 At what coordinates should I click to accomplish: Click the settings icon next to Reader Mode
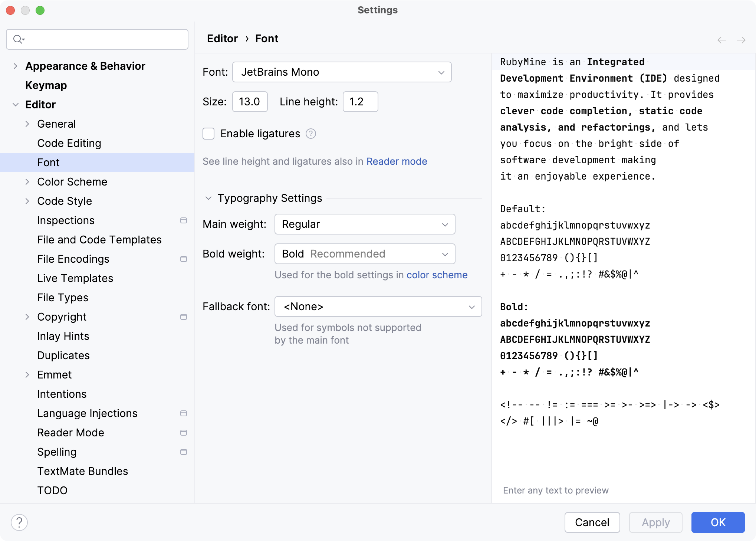183,433
